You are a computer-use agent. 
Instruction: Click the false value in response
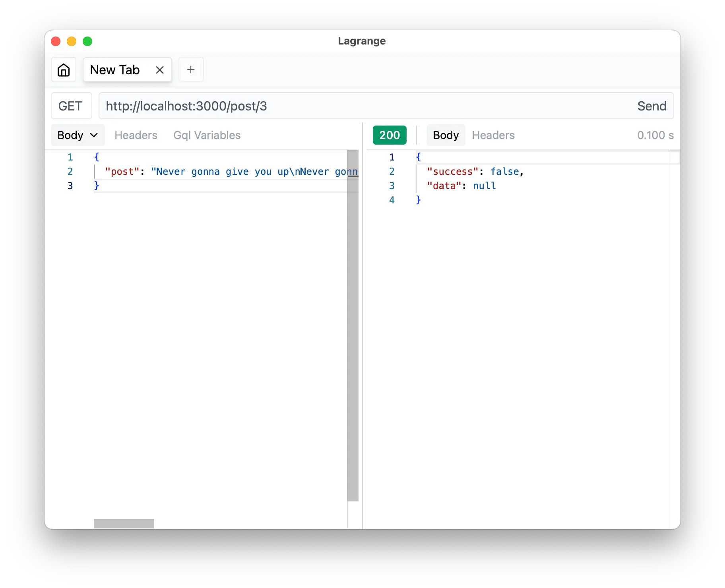coord(505,172)
